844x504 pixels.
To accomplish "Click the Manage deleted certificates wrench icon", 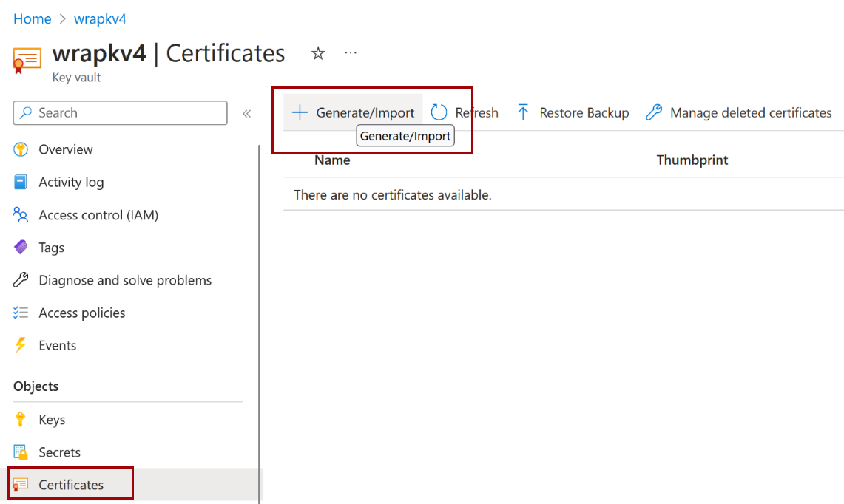I will click(x=654, y=112).
